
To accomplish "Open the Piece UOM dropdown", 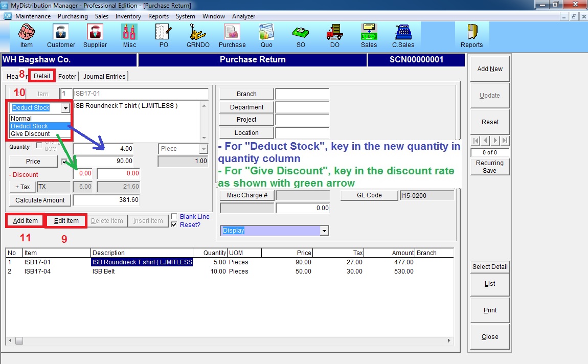I will [204, 149].
